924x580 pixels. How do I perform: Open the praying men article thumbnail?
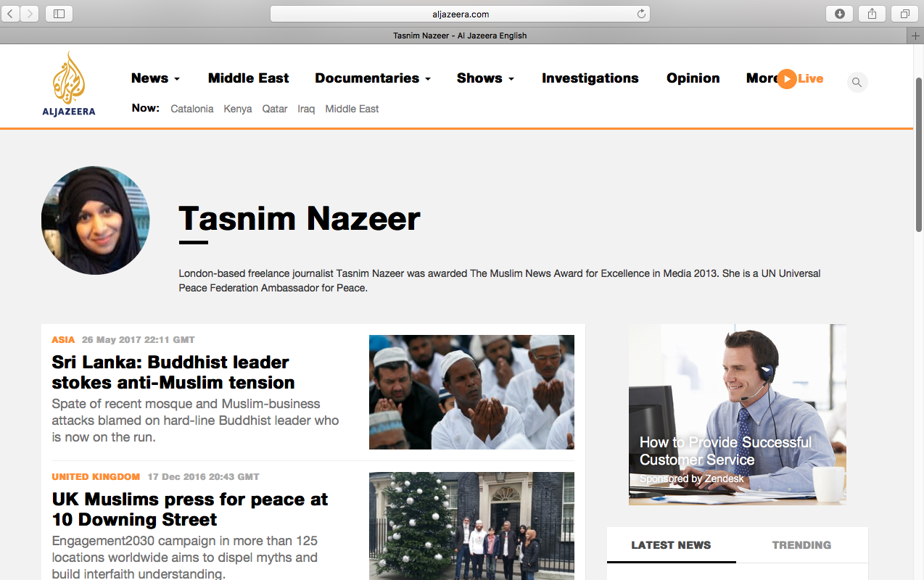(471, 392)
